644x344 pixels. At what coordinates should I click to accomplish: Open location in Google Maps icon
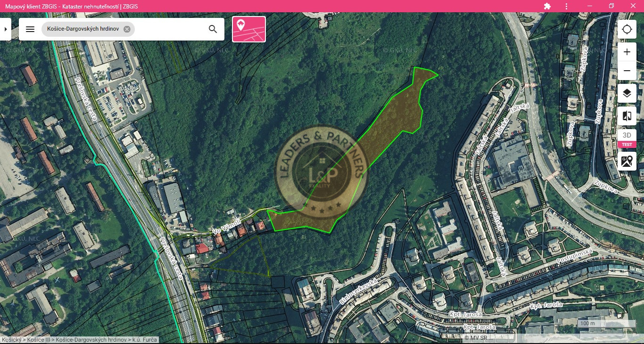point(627,161)
